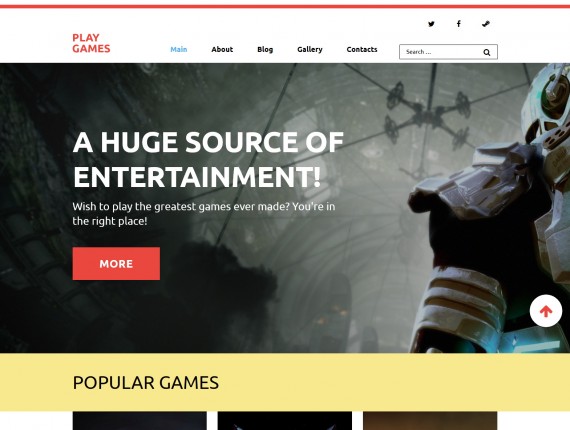
Task: Click the Play Games logo
Action: 91,43
